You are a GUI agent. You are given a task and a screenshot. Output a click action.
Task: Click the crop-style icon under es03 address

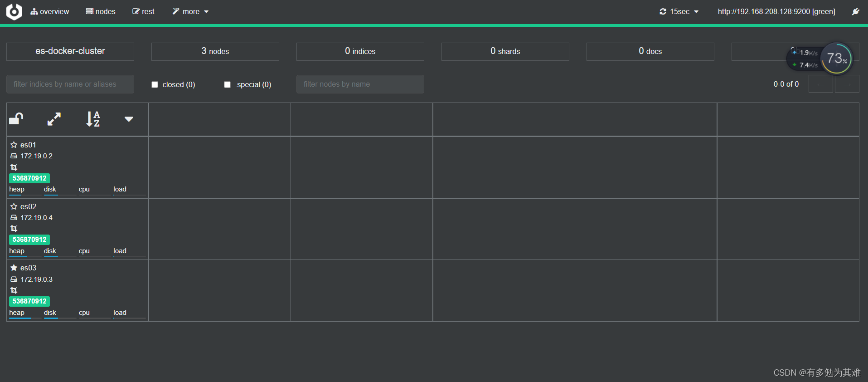(14, 290)
